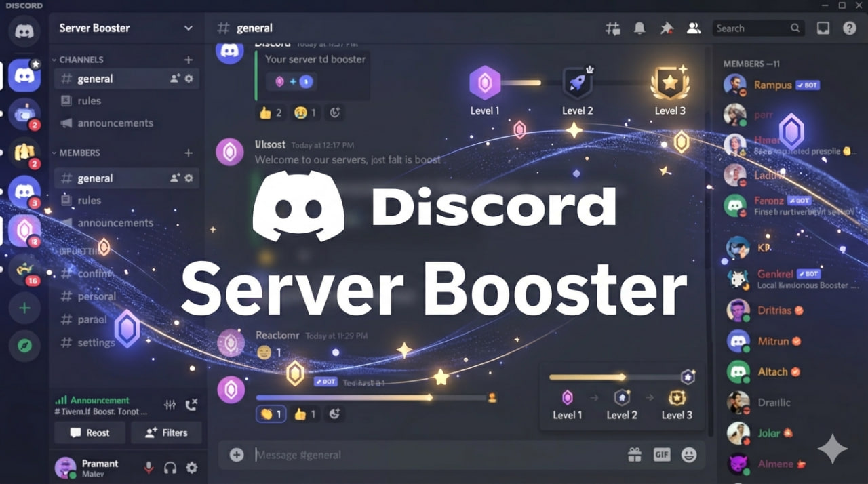Toggle clapping reaction on bottom message

[271, 414]
